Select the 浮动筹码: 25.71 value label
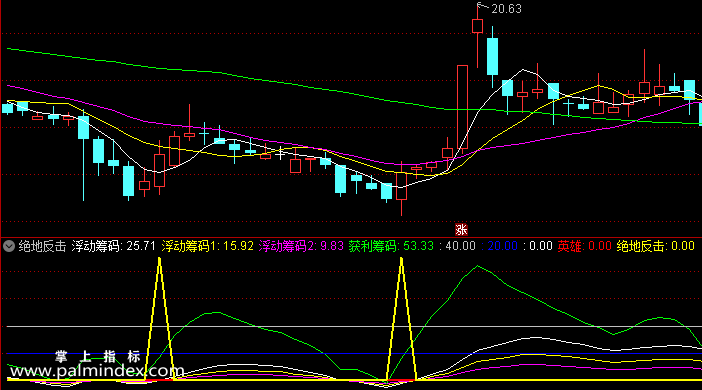702x390 pixels. point(114,246)
